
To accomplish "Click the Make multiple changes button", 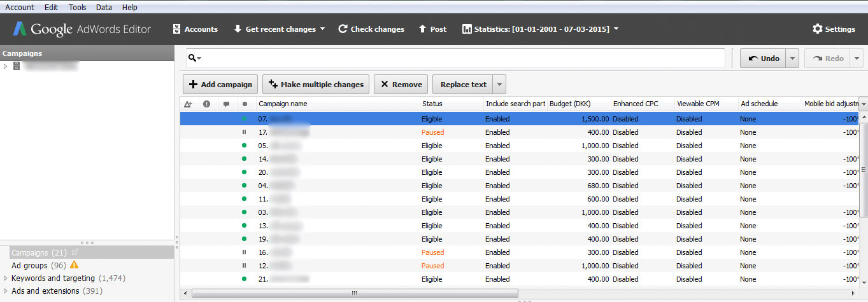I will click(316, 85).
